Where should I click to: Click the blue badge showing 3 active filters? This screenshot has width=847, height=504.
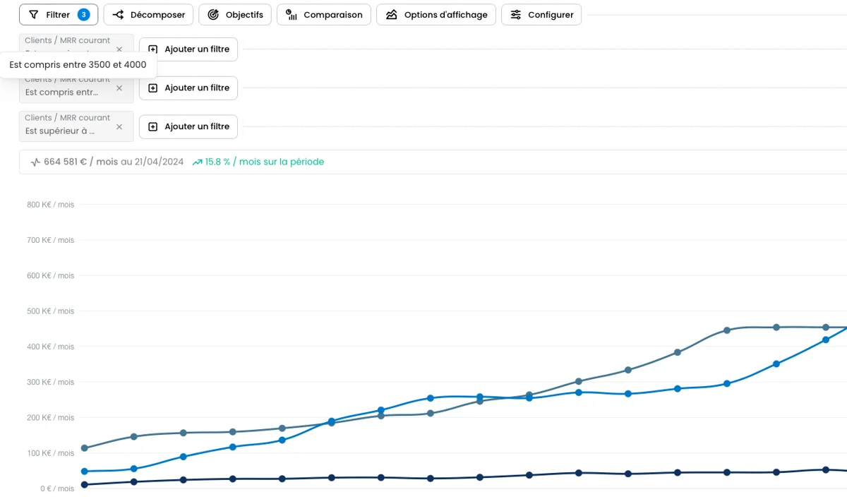(x=84, y=15)
